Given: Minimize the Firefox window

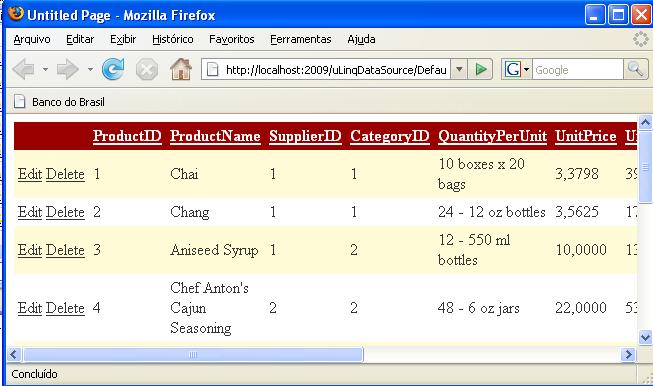Looking at the screenshot, I should [595, 15].
